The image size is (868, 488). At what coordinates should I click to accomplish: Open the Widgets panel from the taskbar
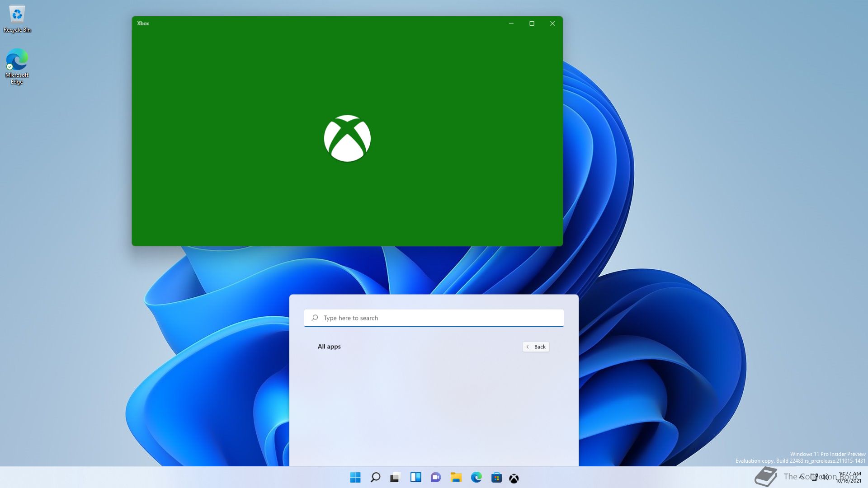(415, 478)
